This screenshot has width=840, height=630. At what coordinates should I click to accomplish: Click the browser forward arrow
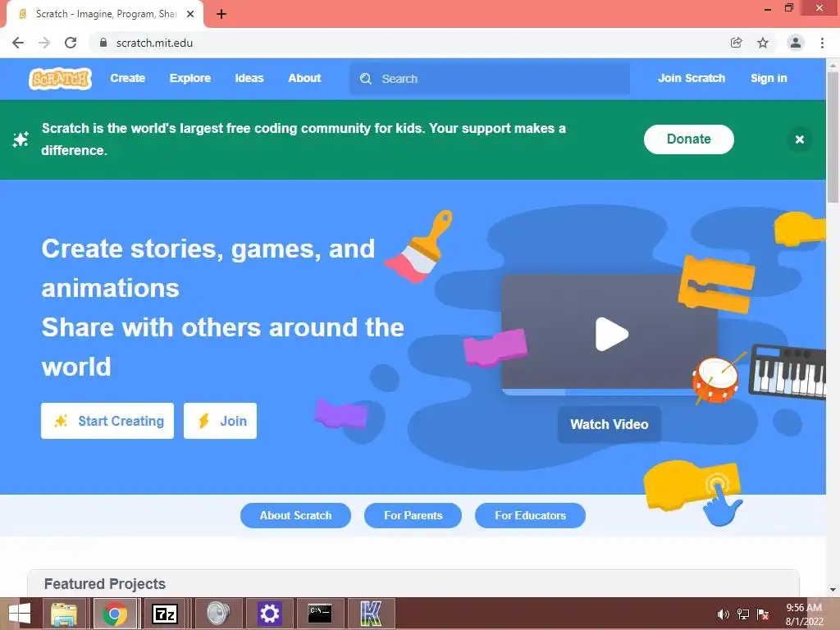(x=44, y=43)
